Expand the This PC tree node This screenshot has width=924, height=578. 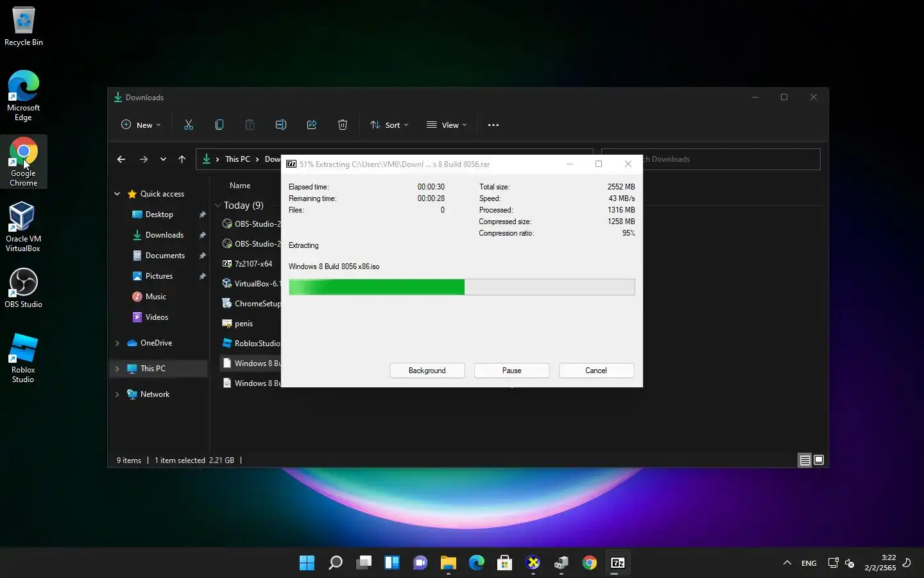pos(117,369)
